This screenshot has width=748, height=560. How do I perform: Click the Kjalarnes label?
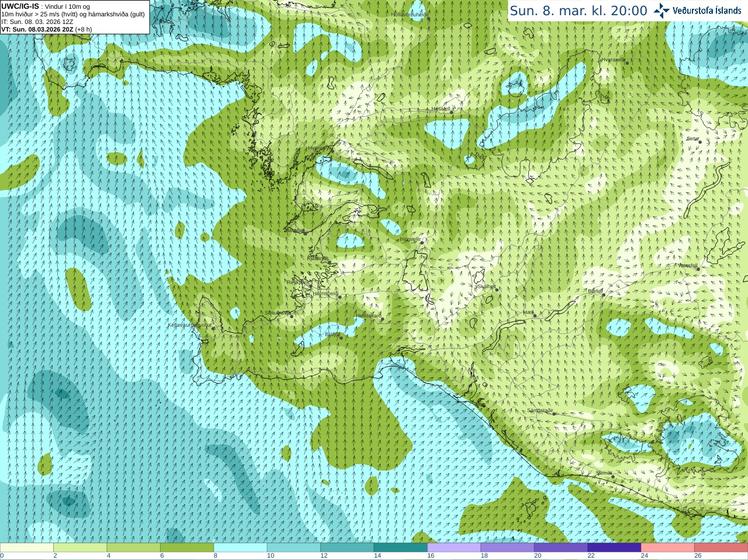[318, 258]
